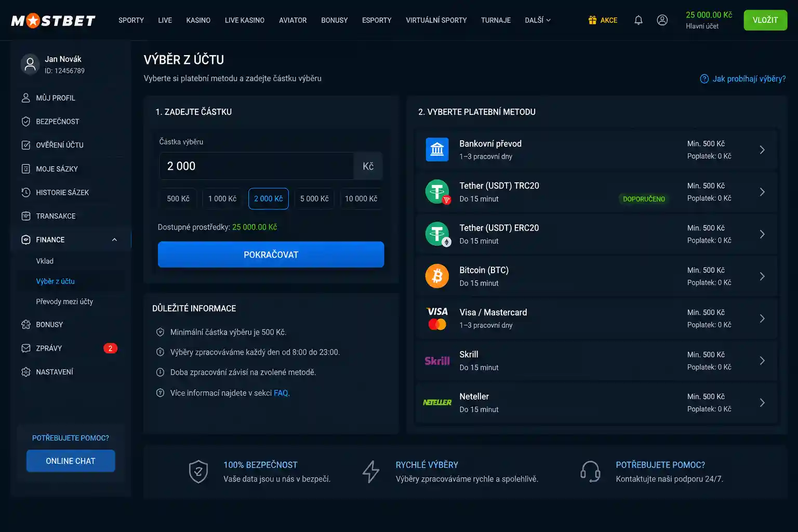Click the Transakce icon
Image resolution: width=798 pixels, height=532 pixels.
click(x=26, y=216)
